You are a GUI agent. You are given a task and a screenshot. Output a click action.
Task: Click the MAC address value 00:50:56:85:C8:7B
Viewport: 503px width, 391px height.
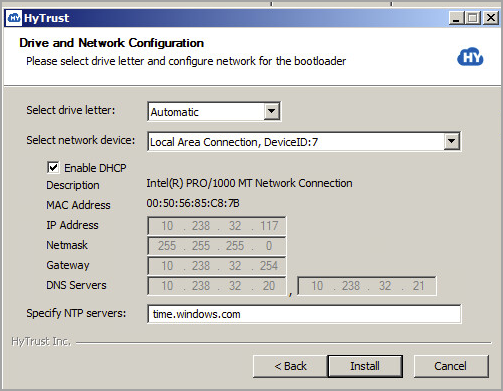193,203
